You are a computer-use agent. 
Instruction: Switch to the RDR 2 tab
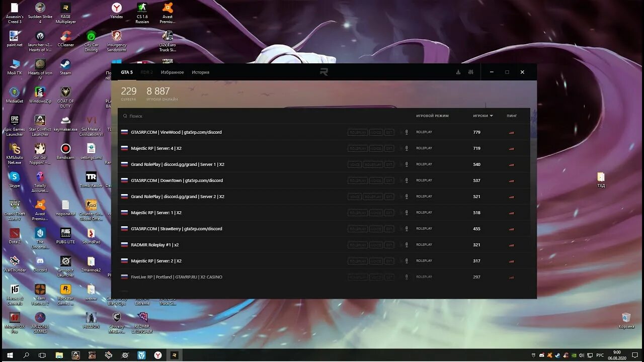click(x=147, y=72)
